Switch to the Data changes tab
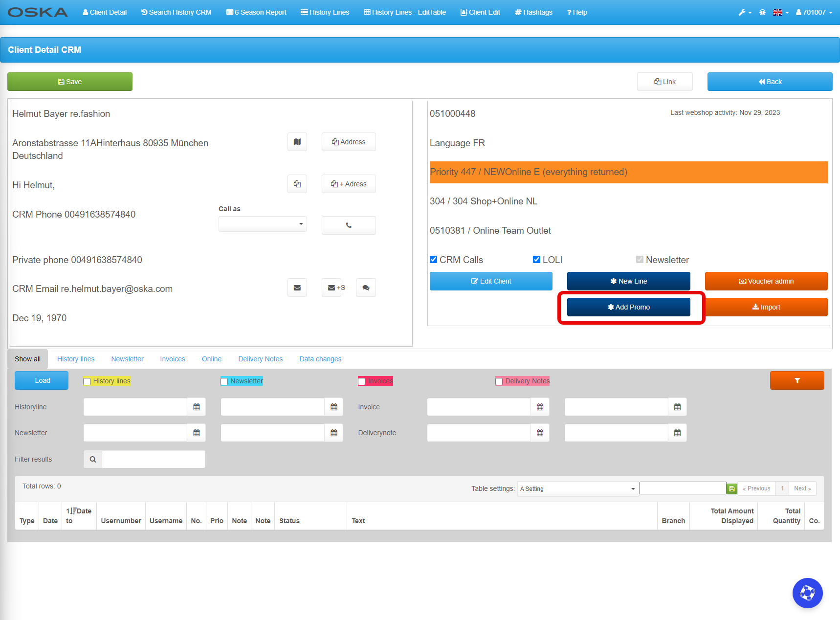The height and width of the screenshot is (620, 840). (320, 359)
